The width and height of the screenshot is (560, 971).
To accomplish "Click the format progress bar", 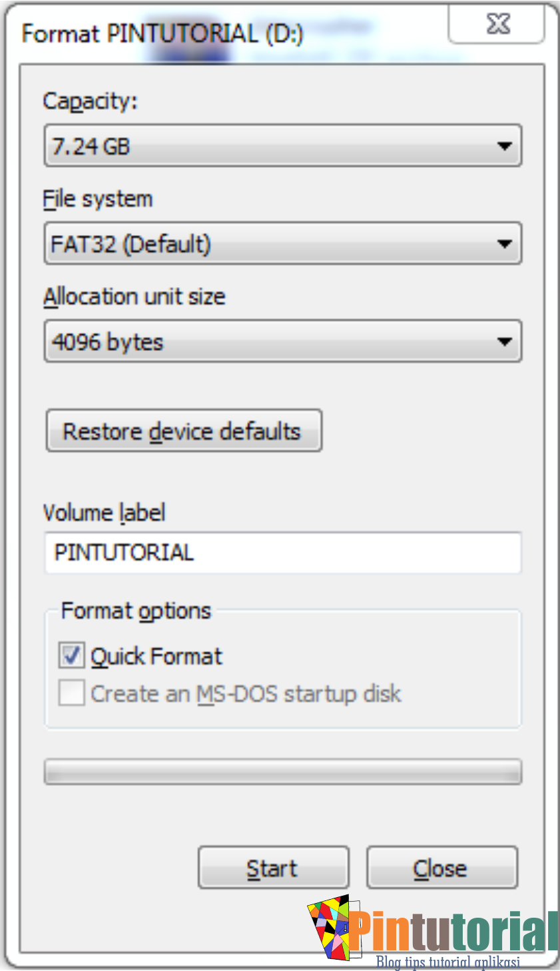I will 282,773.
